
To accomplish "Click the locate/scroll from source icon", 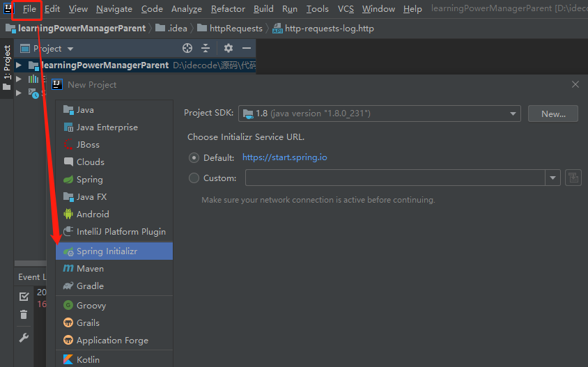I will [x=187, y=48].
